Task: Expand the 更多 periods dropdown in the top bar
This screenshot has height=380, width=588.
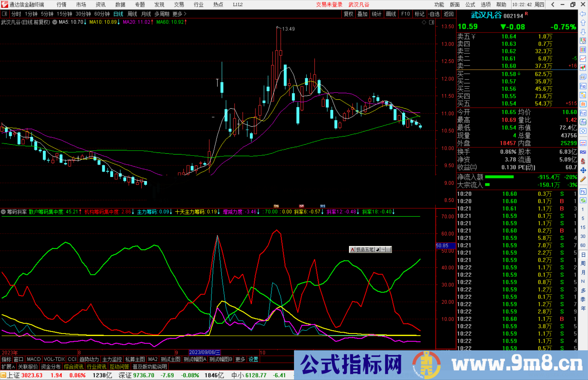Action: (179, 14)
